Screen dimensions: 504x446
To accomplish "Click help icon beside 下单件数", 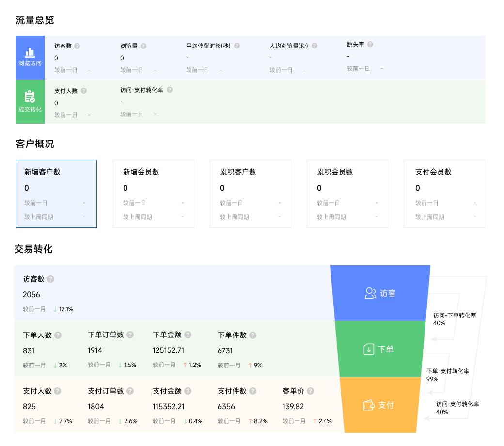I will pyautogui.click(x=252, y=335).
